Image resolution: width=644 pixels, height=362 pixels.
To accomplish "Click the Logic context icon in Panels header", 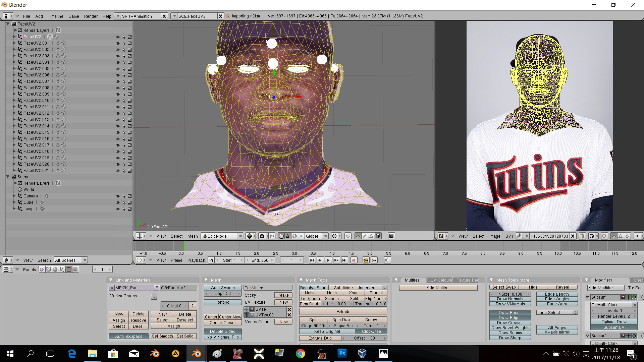I will pos(42,269).
